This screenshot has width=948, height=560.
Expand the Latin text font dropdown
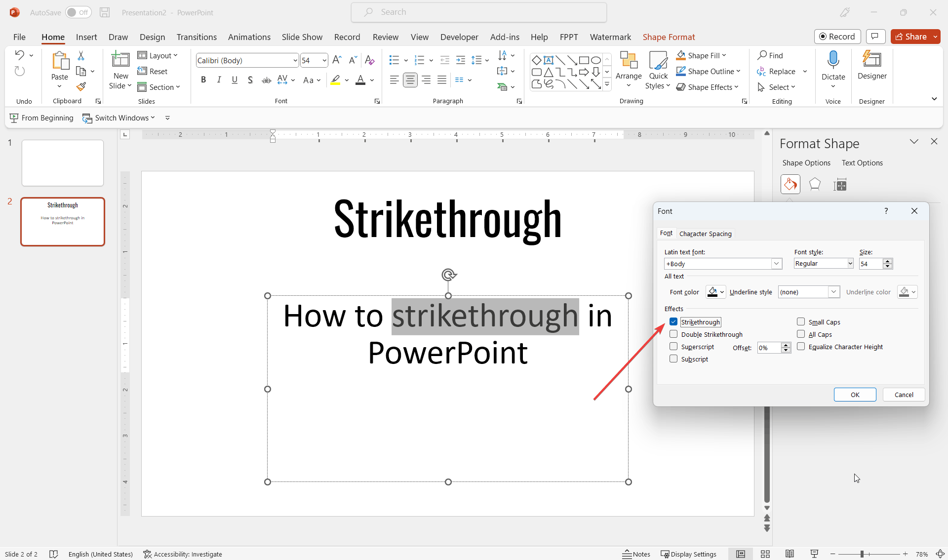coord(776,263)
